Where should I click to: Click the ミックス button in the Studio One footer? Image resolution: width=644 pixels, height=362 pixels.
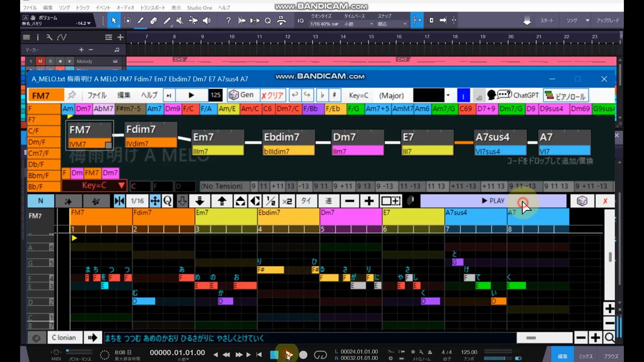586,356
